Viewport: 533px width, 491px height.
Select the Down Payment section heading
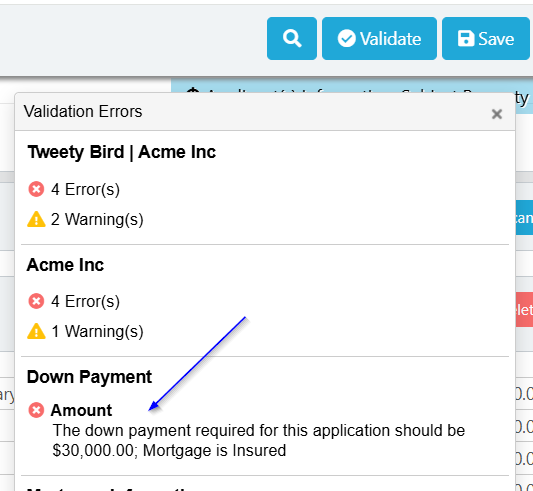click(89, 377)
